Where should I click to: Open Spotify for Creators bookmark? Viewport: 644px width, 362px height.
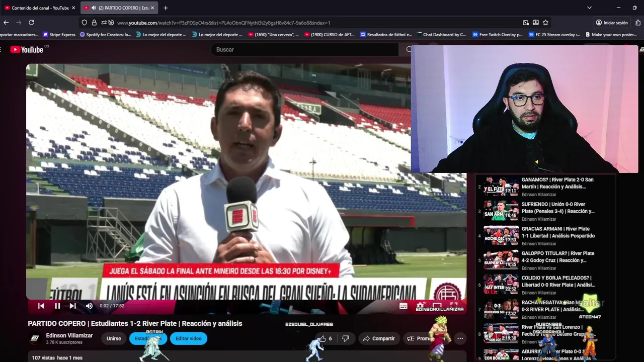(x=105, y=35)
